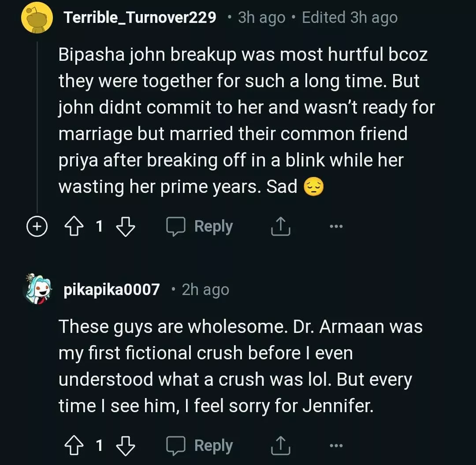Screen dimensions: 476x465
Task: Downvote the Bipasha John breakup comment
Action: coord(126,226)
